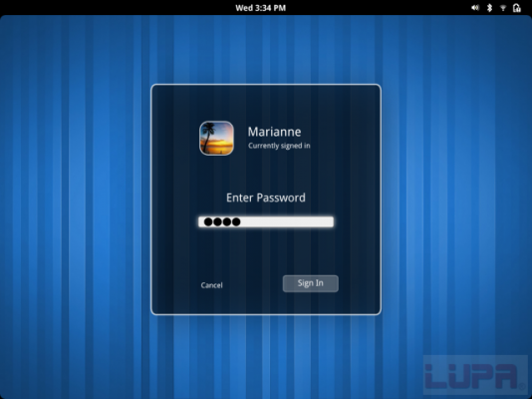
Task: Click the Currently signed in status text
Action: 279,146
